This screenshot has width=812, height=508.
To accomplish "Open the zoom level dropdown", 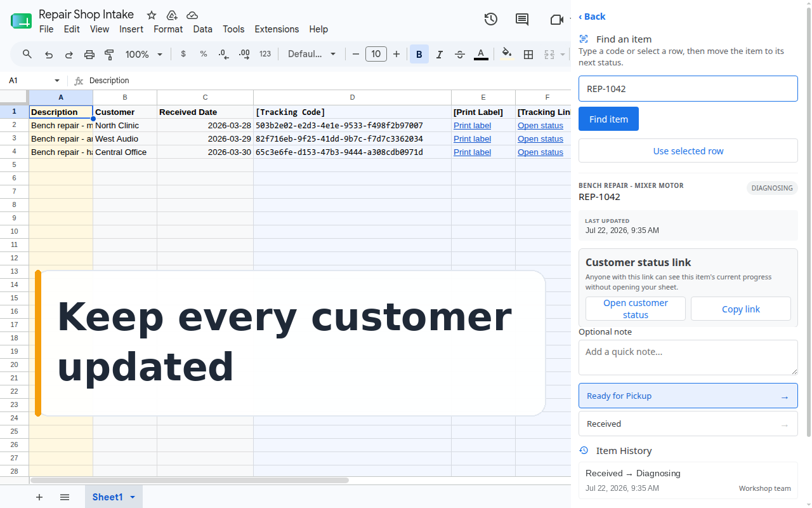I will [x=144, y=55].
